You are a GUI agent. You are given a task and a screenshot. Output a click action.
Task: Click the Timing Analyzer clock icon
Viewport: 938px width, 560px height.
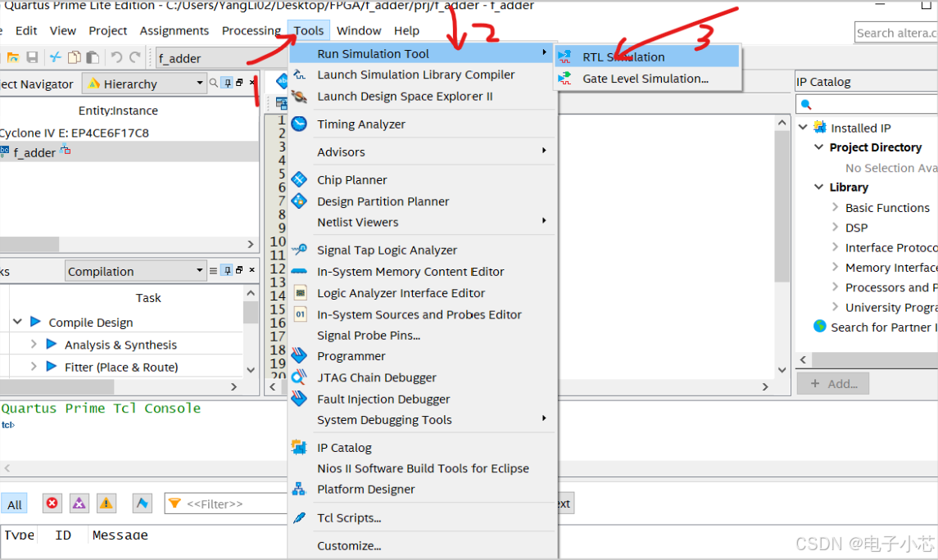coord(300,124)
